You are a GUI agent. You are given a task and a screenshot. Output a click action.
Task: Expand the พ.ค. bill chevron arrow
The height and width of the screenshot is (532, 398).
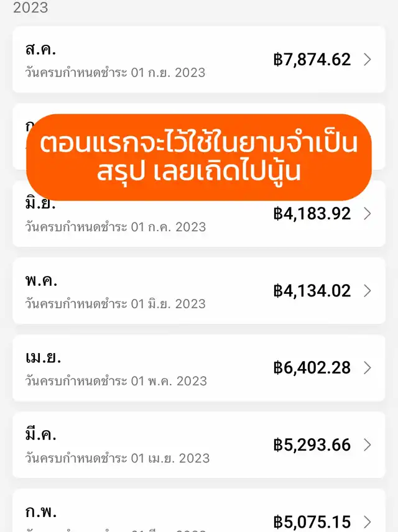point(367,291)
